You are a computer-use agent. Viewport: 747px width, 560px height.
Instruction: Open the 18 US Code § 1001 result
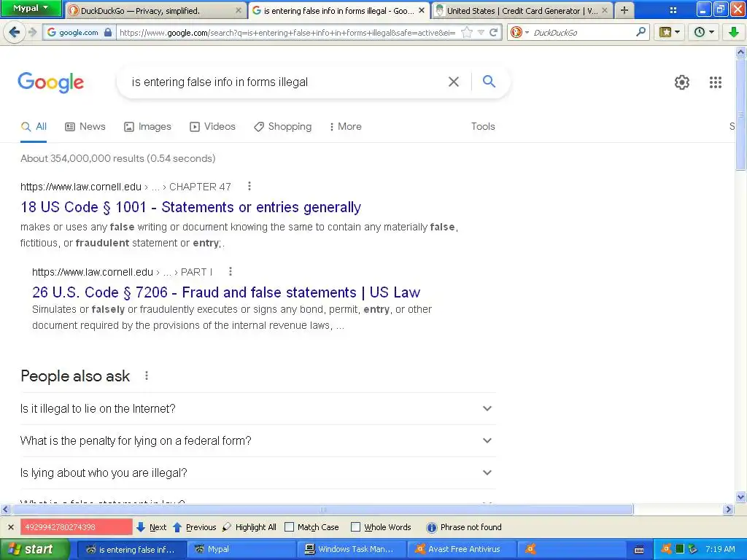click(190, 207)
